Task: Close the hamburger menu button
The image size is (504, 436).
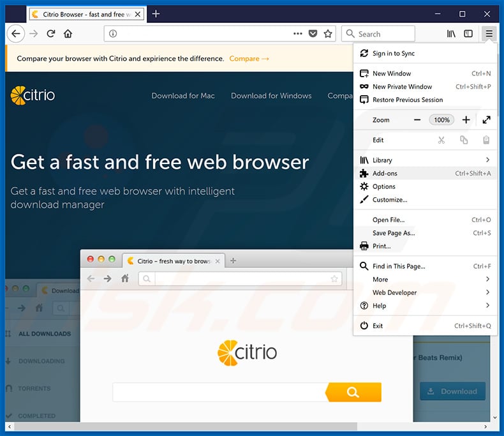Action: (x=489, y=33)
